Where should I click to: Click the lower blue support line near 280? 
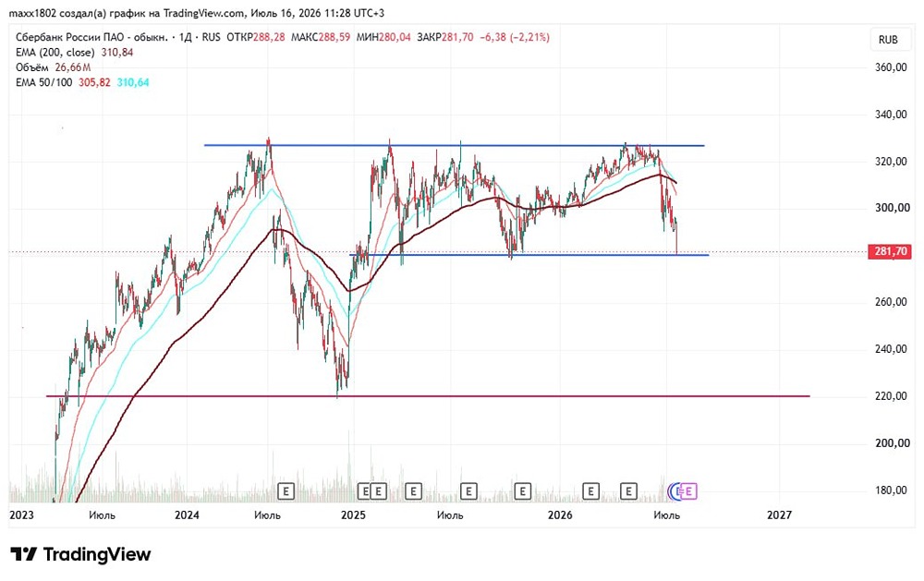click(529, 255)
